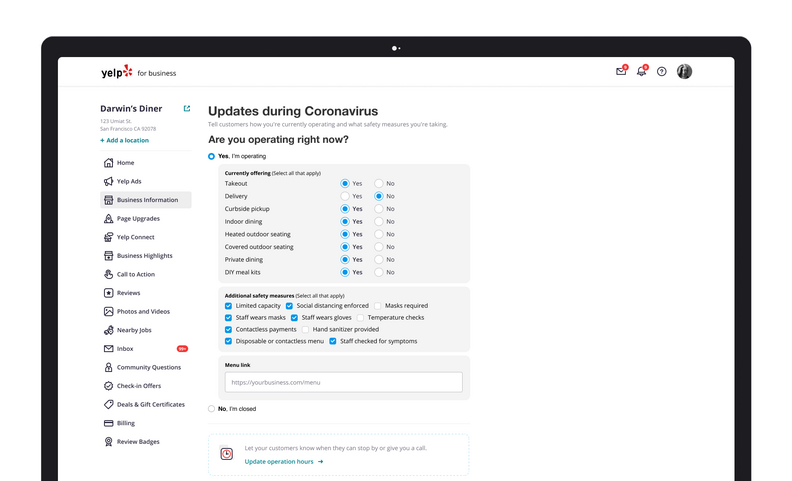The width and height of the screenshot is (792, 481).
Task: Open Nearby Jobs menu item label
Action: 134,330
